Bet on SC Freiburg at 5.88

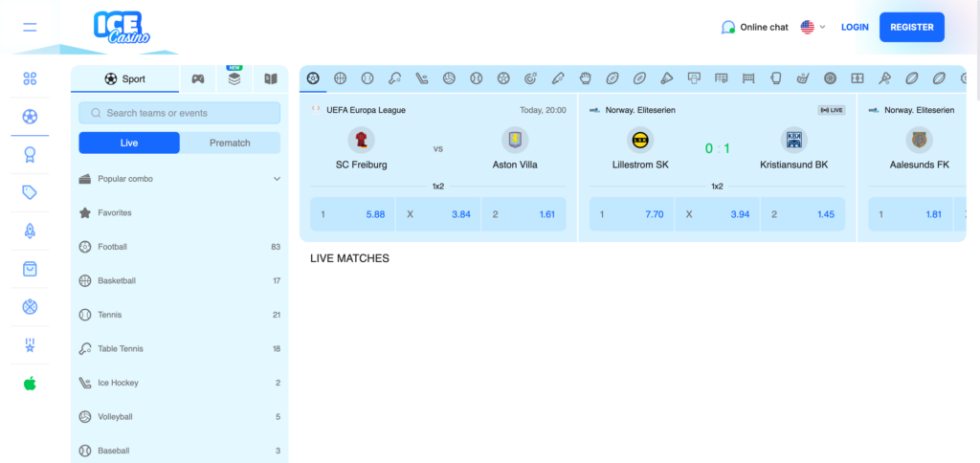(x=352, y=214)
